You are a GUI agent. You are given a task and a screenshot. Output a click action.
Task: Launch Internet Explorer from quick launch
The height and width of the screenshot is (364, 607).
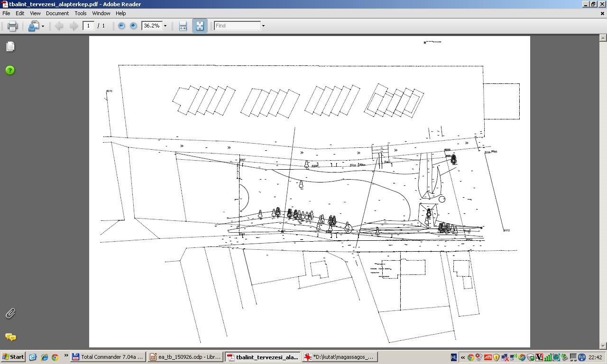(x=45, y=357)
